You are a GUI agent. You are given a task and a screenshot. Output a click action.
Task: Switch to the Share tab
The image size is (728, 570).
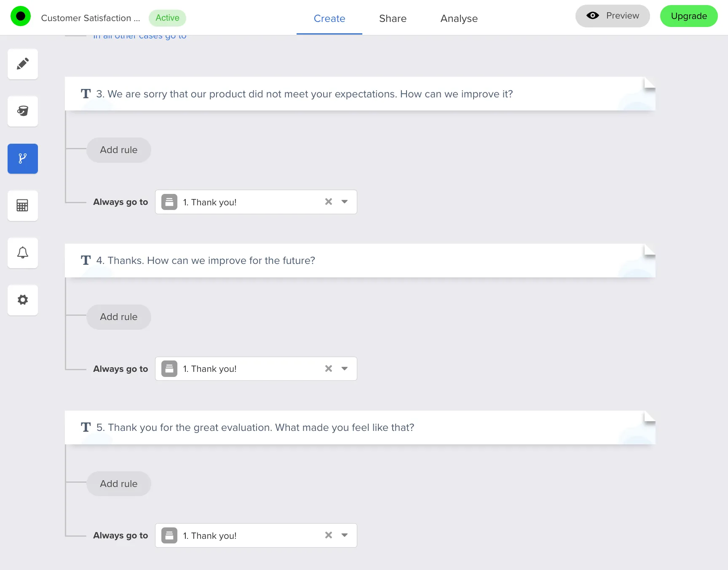coord(393,19)
